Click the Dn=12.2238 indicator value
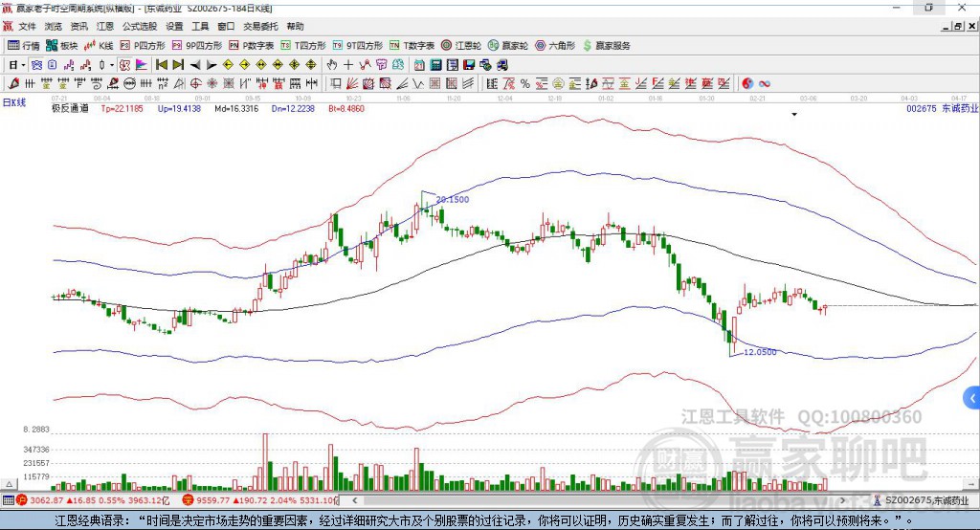Screen dimensions: 980x530 pos(293,108)
